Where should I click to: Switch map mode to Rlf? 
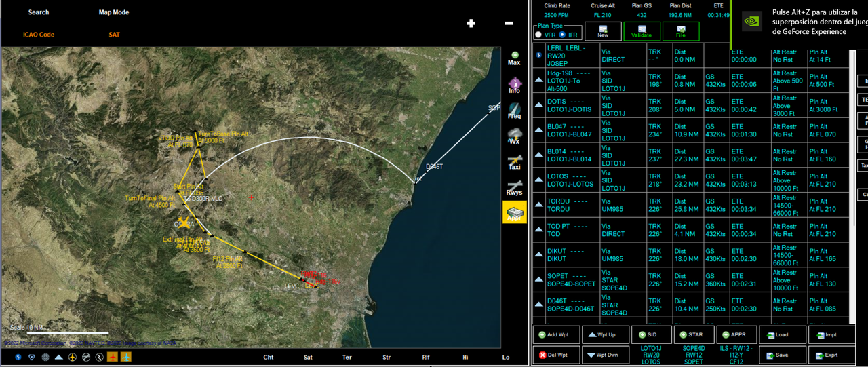[x=426, y=358]
